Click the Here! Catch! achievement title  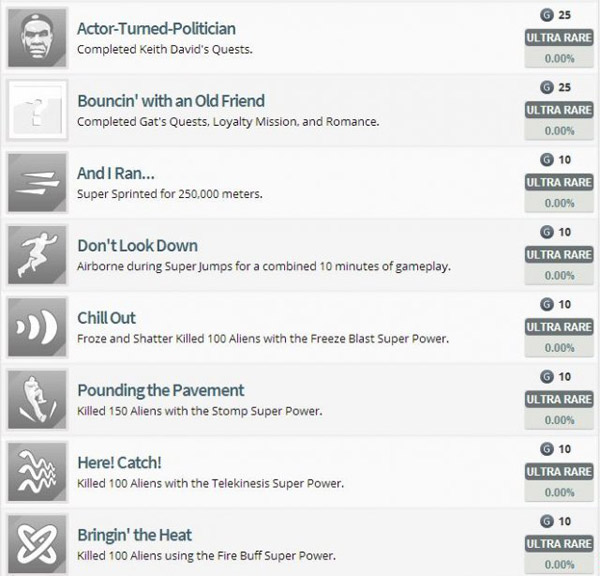point(119,463)
